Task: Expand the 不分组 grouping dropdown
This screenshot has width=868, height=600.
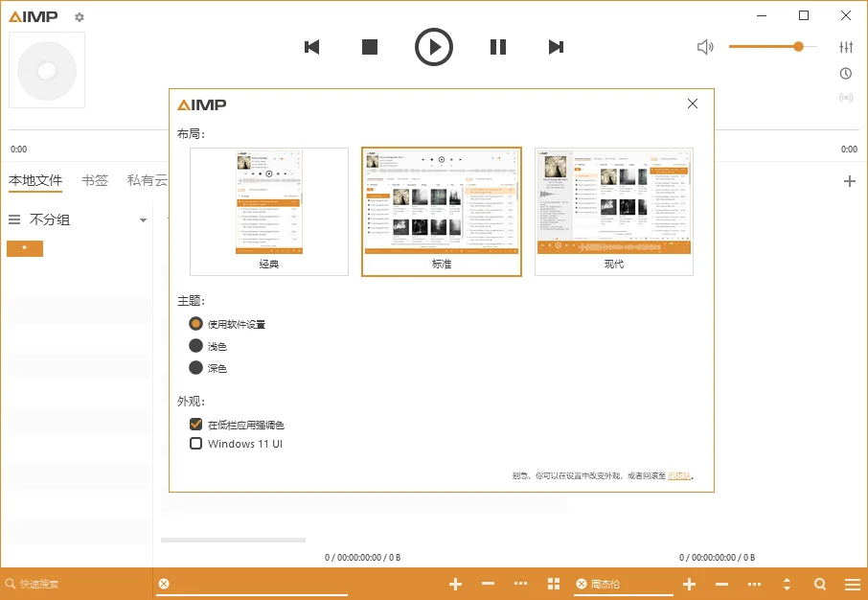Action: click(142, 219)
